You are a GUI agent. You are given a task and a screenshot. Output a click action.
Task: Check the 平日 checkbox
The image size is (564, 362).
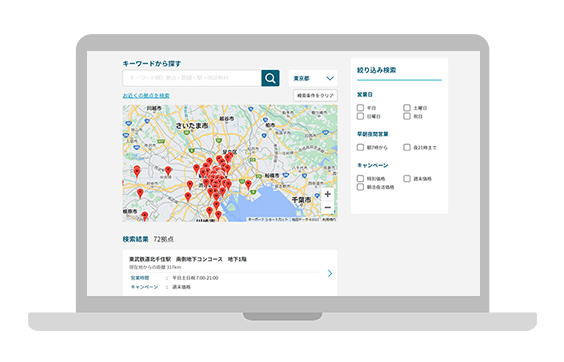click(360, 108)
